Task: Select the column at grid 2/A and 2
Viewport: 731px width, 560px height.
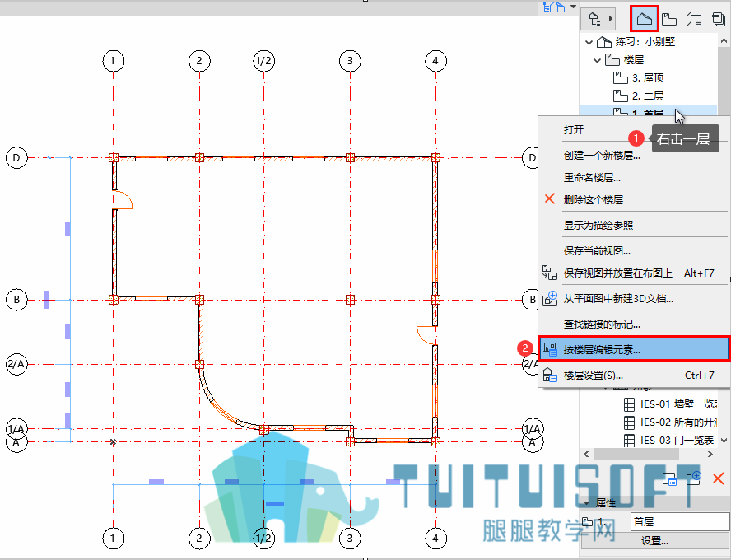Action: click(x=199, y=364)
